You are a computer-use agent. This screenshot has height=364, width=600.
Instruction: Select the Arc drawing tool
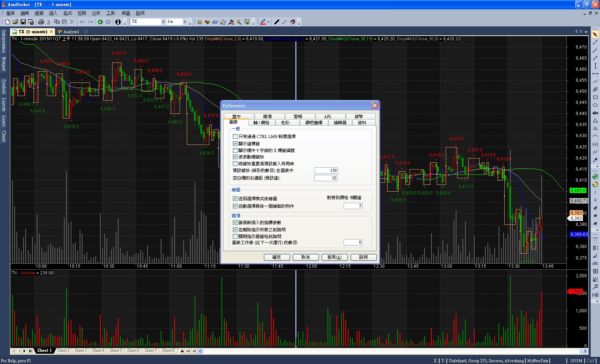595,136
